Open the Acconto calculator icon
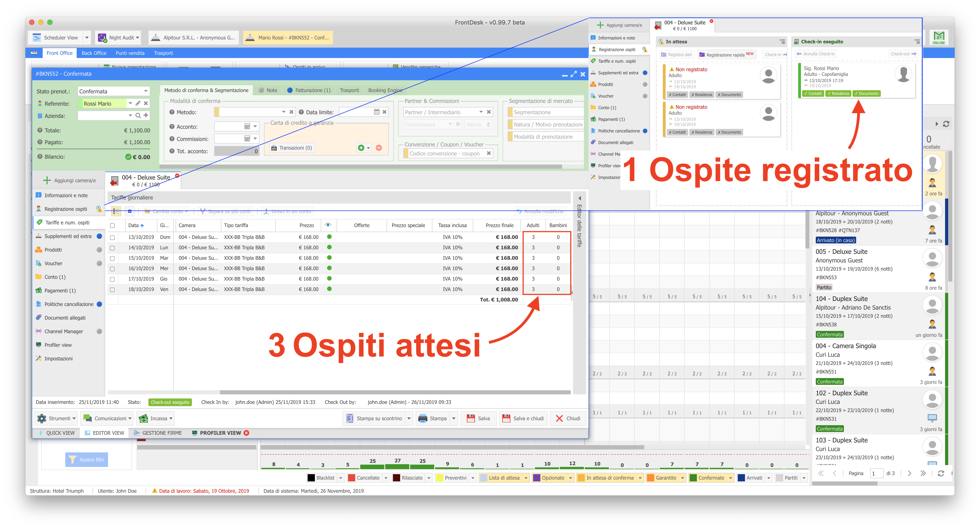Viewport: 980px width, 529px height. pos(247,126)
